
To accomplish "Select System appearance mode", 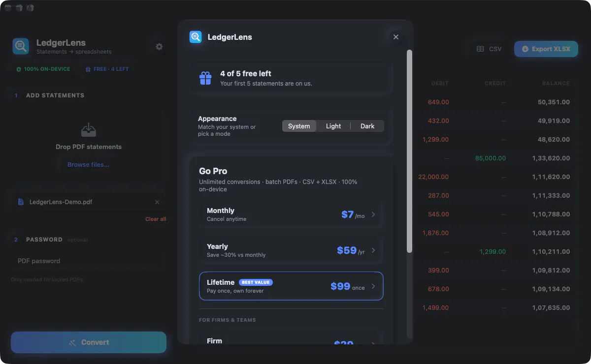I will pyautogui.click(x=299, y=126).
